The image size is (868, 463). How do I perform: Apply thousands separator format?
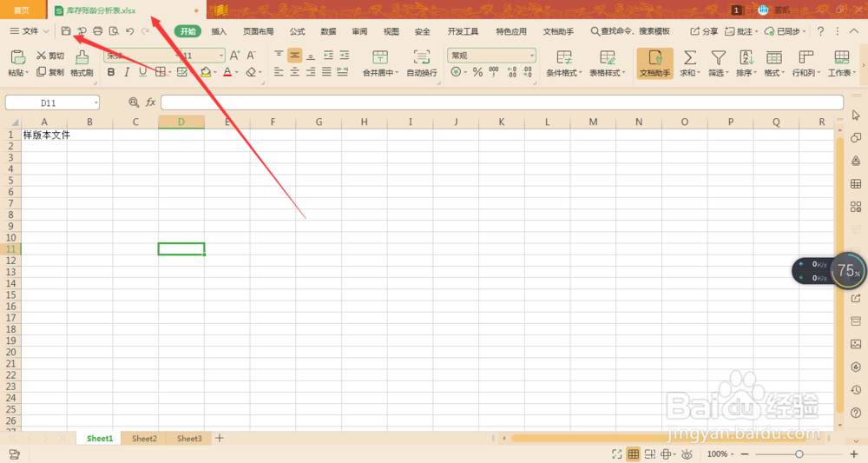[x=494, y=72]
